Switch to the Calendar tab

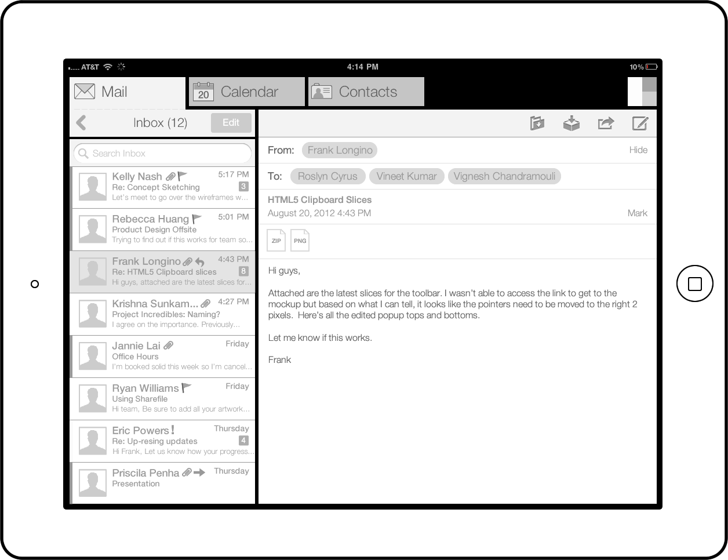point(247,92)
